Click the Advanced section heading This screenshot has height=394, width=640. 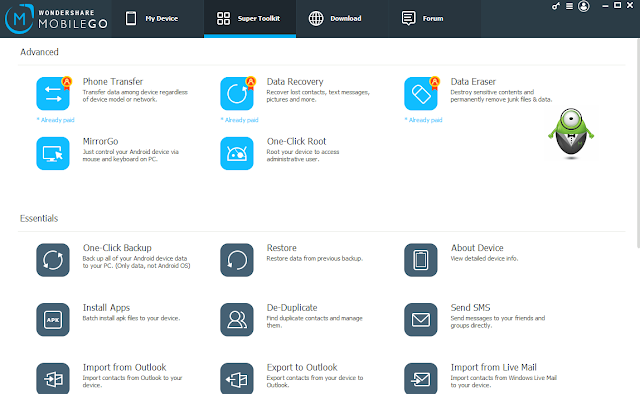click(39, 52)
